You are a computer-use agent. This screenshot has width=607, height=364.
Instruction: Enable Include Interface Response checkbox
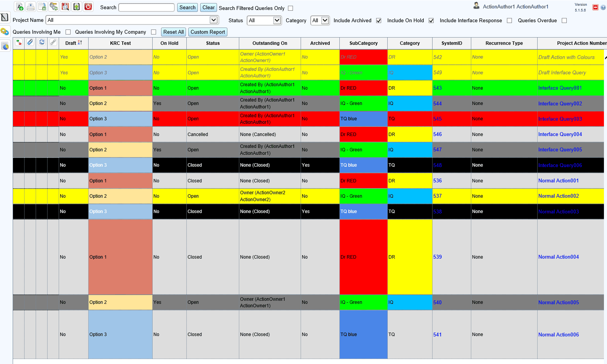(510, 21)
